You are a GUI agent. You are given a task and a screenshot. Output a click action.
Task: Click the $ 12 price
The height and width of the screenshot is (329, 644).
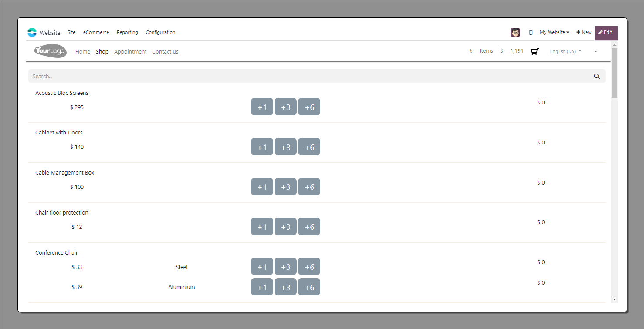click(x=77, y=227)
